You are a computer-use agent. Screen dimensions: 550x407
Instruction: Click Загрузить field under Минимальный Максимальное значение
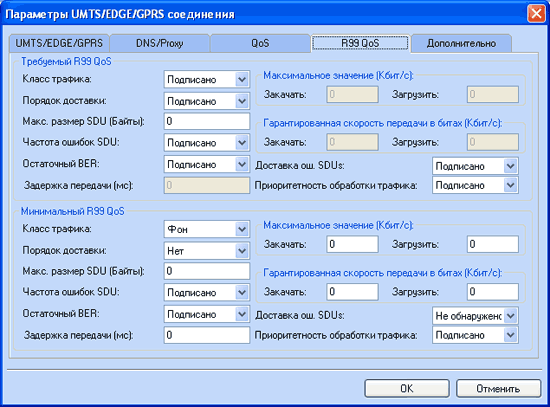click(492, 244)
